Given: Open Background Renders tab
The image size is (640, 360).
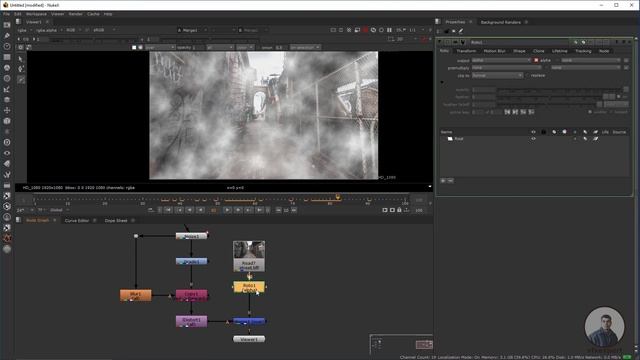Looking at the screenshot, I should (500, 22).
